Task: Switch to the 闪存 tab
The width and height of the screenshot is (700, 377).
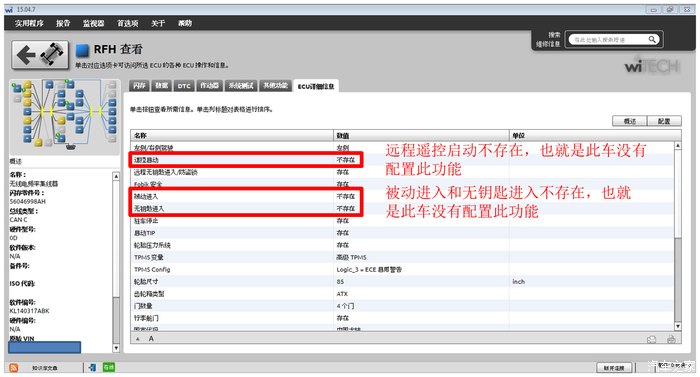Action: [x=139, y=86]
